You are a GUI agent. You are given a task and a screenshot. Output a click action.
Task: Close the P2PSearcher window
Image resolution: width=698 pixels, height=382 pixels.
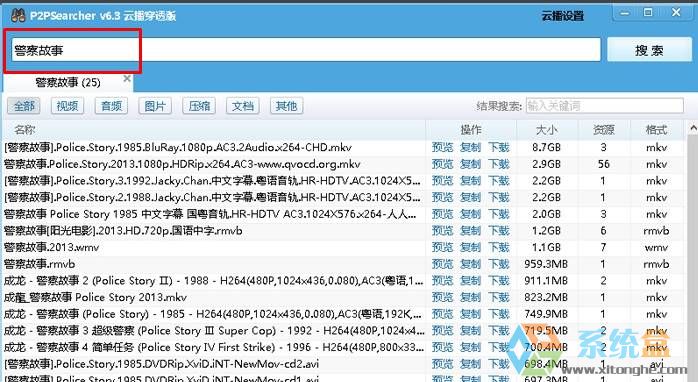click(676, 13)
